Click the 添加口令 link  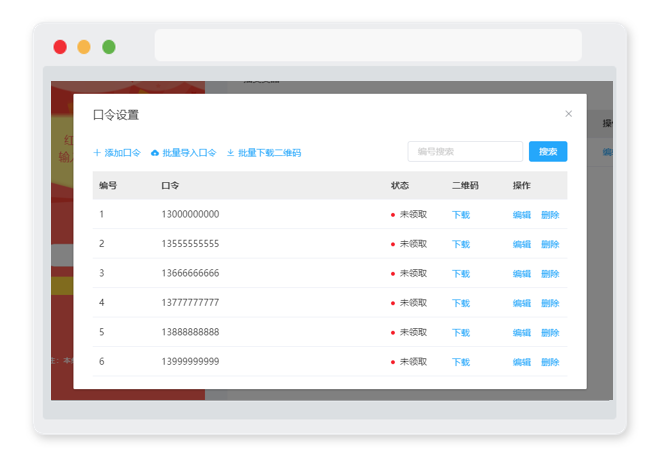point(117,152)
